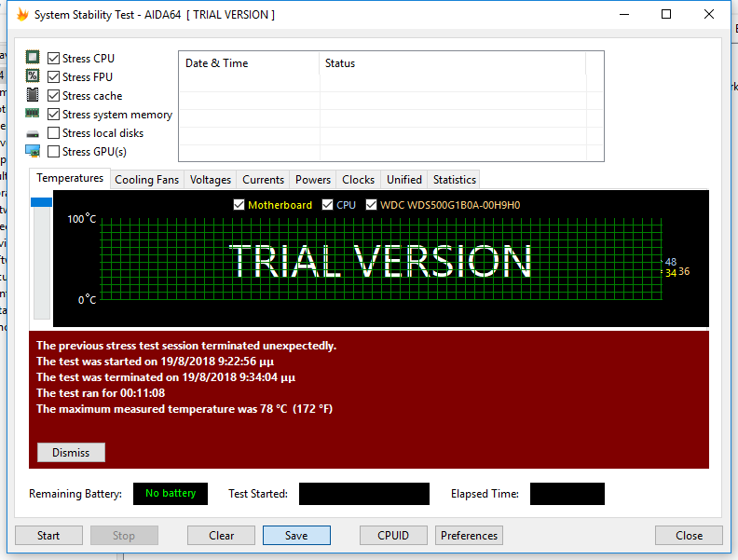The width and height of the screenshot is (738, 560).
Task: Disable the Stress cache checkbox
Action: coord(54,96)
